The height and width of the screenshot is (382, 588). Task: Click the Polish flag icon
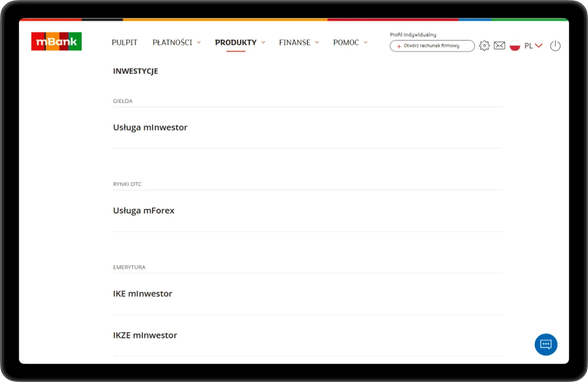tap(515, 45)
